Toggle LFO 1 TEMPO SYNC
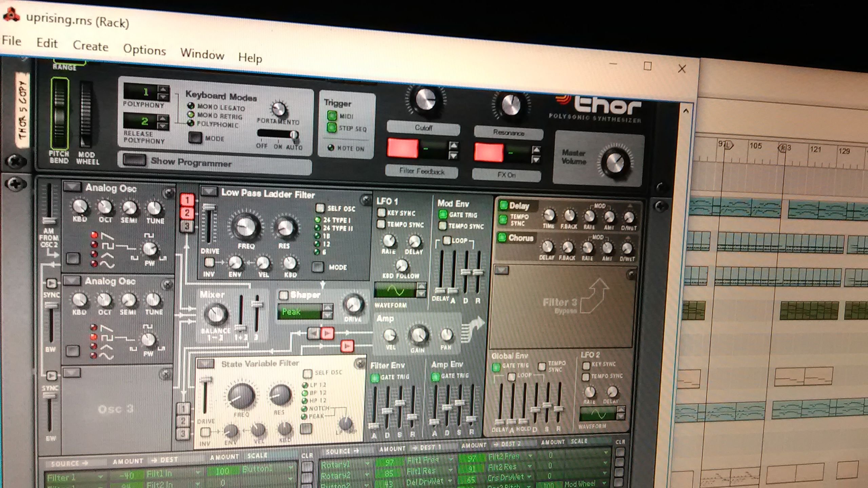The width and height of the screenshot is (868, 488). click(381, 224)
